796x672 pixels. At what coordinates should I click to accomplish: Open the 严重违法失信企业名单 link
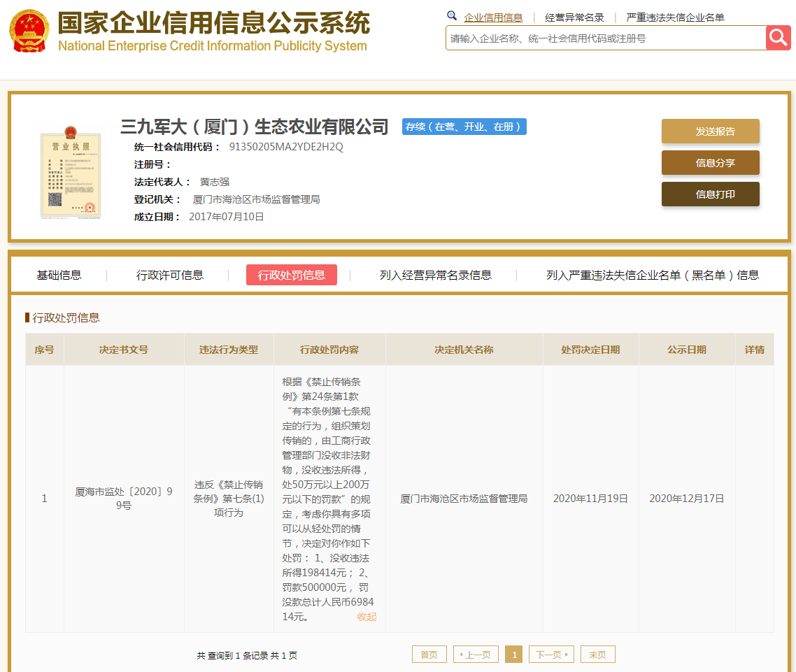tap(675, 17)
